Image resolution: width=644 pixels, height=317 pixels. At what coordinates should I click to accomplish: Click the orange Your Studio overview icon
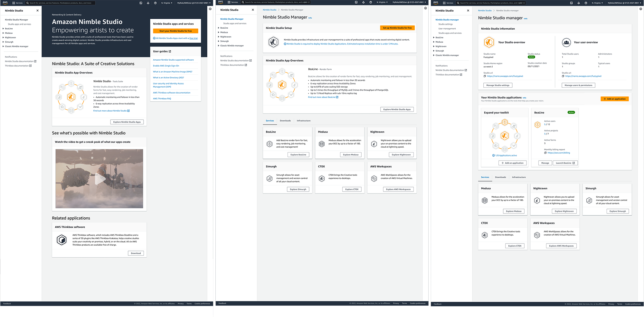coord(489,42)
